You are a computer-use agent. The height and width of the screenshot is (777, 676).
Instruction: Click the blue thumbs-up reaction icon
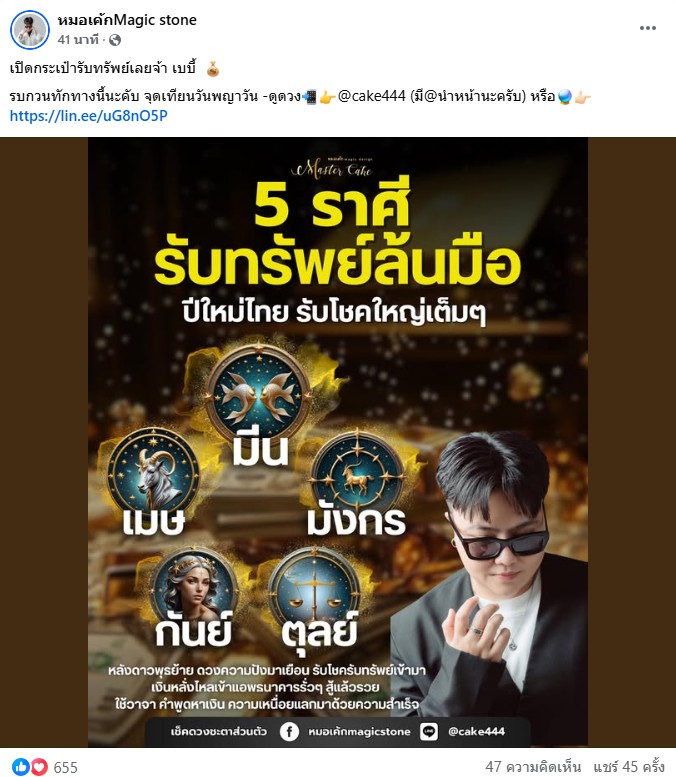(x=20, y=767)
